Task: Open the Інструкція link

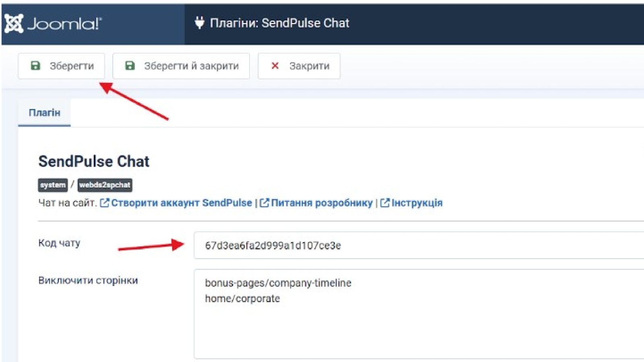Action: tap(417, 203)
